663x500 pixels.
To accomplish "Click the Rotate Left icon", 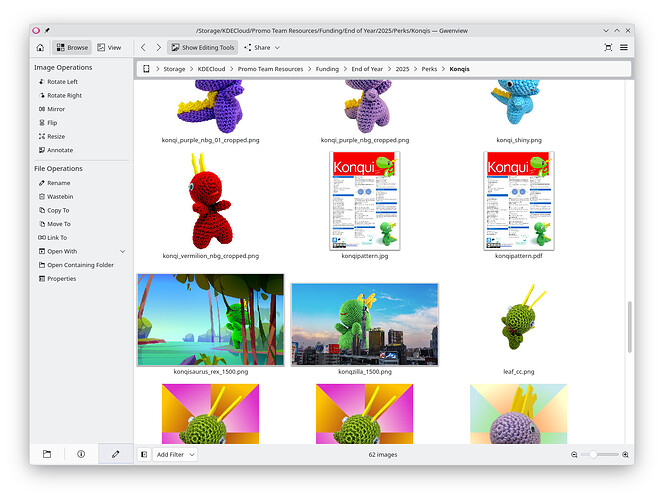I will pos(39,82).
